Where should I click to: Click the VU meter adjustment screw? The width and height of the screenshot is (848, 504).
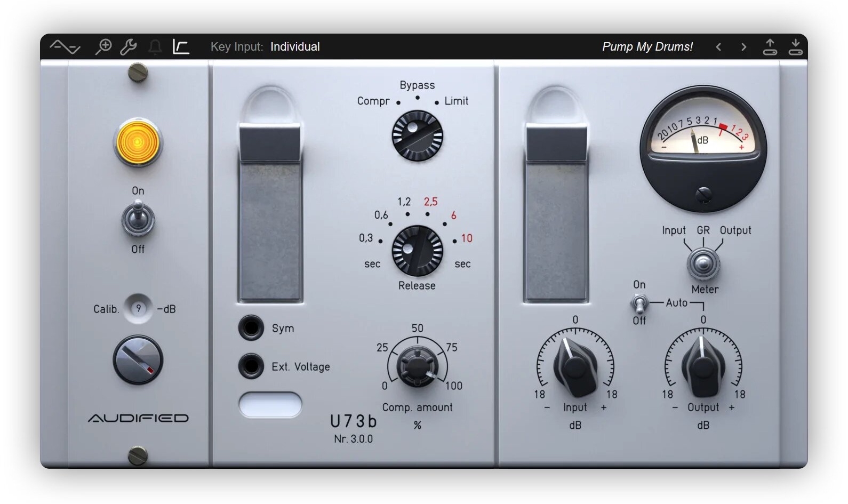703,194
